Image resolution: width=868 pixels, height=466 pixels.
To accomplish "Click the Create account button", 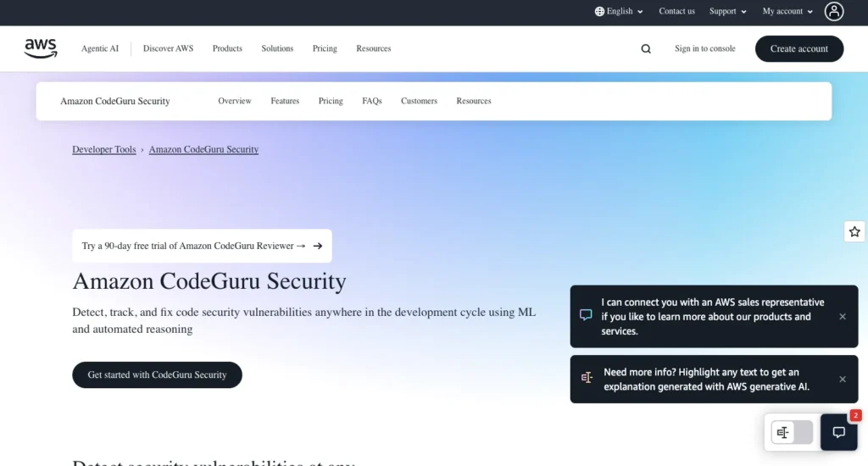I will (798, 48).
